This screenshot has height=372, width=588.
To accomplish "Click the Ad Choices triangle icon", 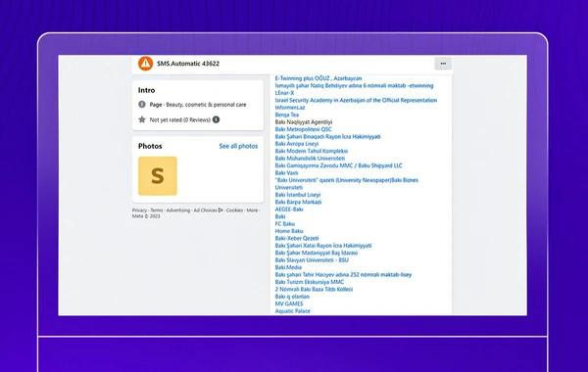I will coord(220,210).
